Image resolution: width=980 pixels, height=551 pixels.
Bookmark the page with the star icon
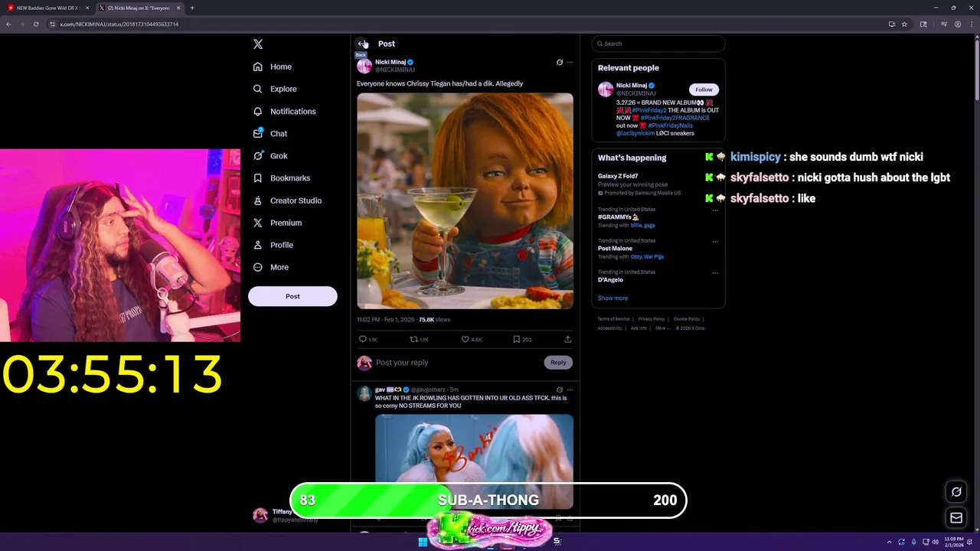904,24
